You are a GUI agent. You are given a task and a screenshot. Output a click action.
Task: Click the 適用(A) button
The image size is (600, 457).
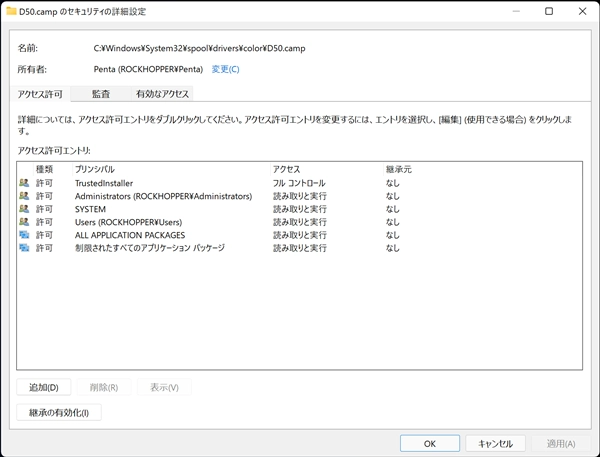coord(561,444)
